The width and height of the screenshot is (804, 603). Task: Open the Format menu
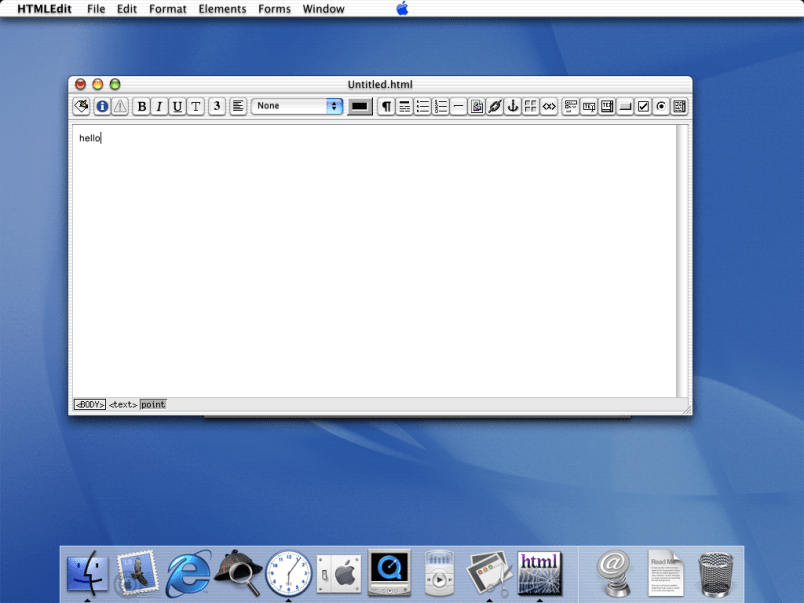click(x=167, y=9)
